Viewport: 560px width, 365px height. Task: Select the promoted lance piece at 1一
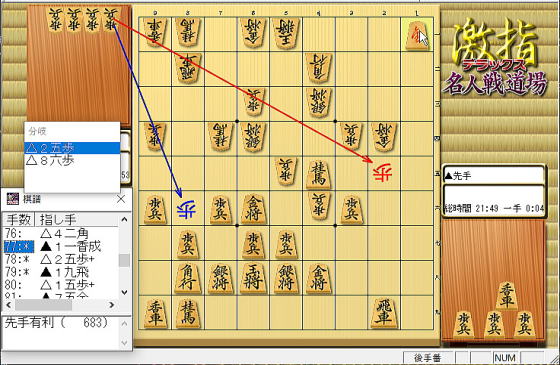click(416, 35)
